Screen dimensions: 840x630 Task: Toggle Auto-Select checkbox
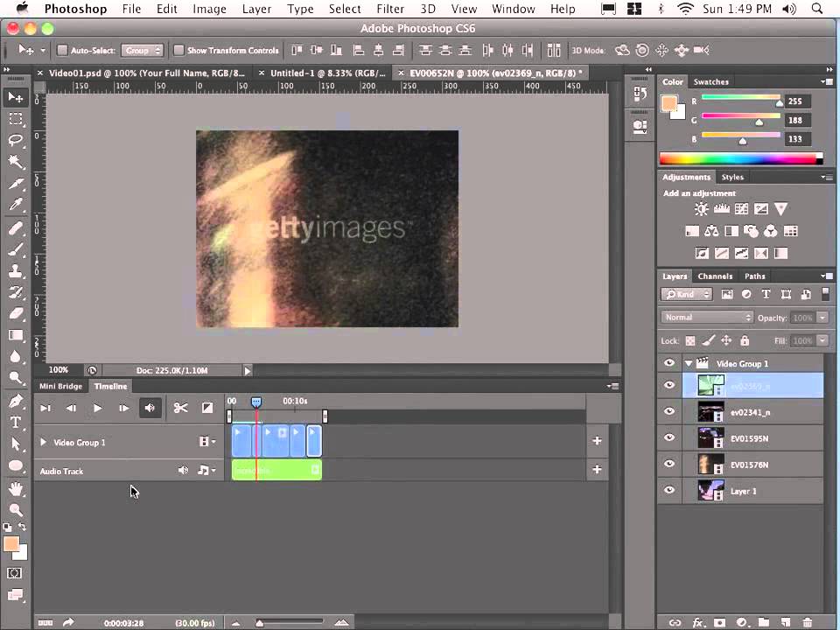pos(62,51)
